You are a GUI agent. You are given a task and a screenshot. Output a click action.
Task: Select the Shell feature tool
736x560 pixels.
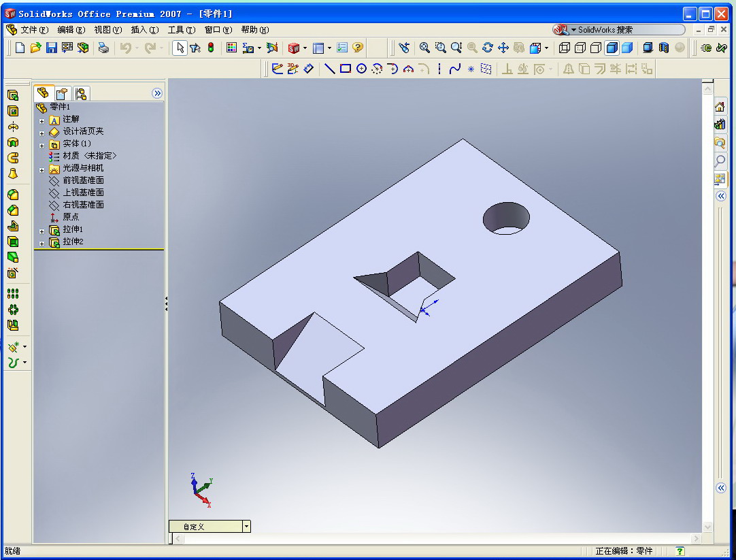click(13, 242)
